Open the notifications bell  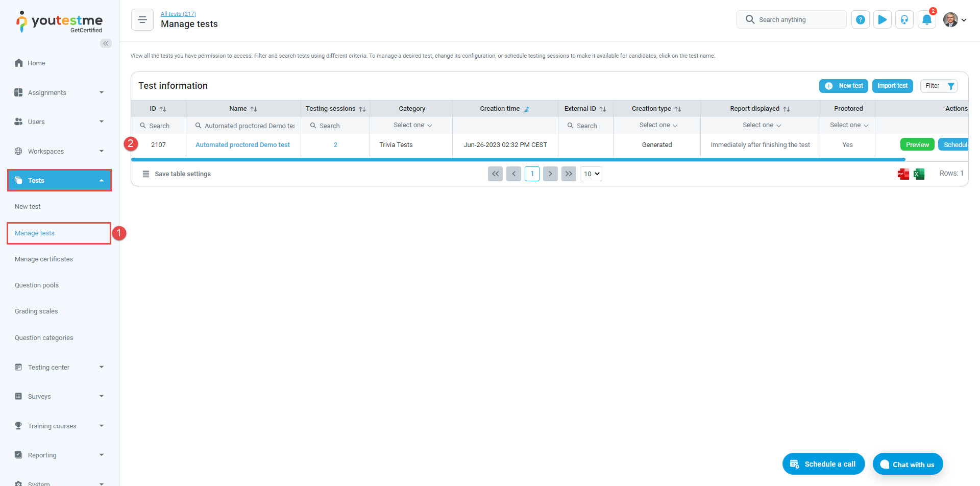927,19
